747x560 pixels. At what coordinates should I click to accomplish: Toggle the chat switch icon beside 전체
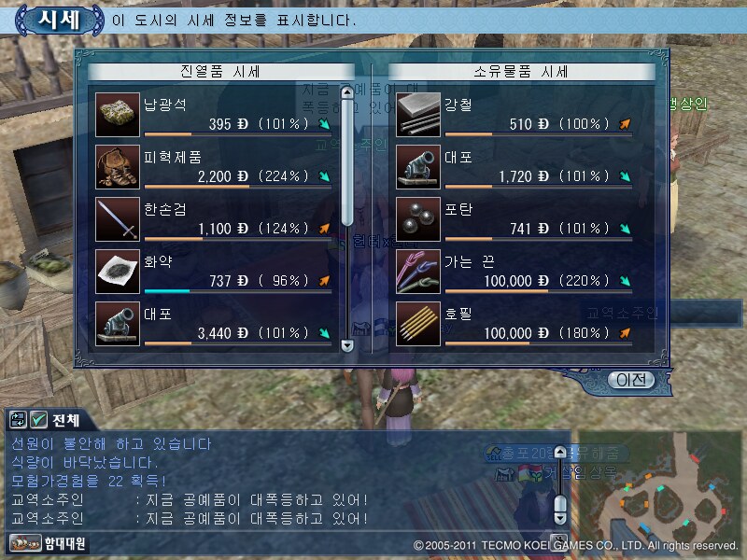coord(18,420)
